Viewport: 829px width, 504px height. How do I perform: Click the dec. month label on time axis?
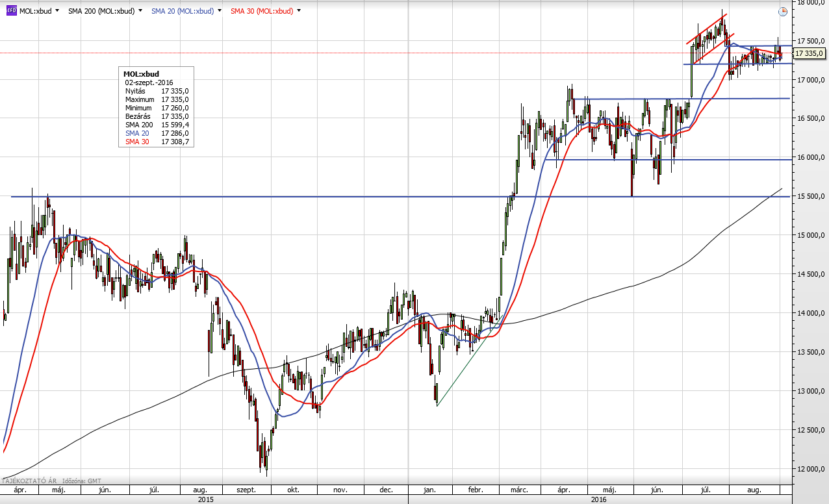point(386,490)
